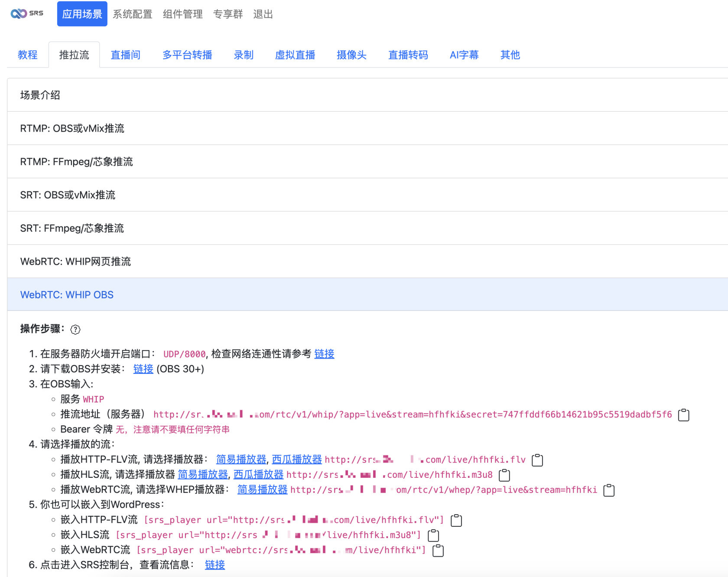Viewport: 728px width, 577px height.
Task: Copy the HTTP-FLV play URL via its clipboard icon
Action: [x=537, y=460]
